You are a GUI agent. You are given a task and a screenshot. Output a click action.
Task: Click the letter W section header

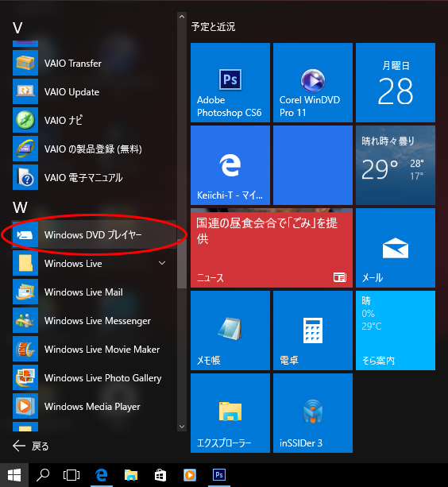point(20,207)
